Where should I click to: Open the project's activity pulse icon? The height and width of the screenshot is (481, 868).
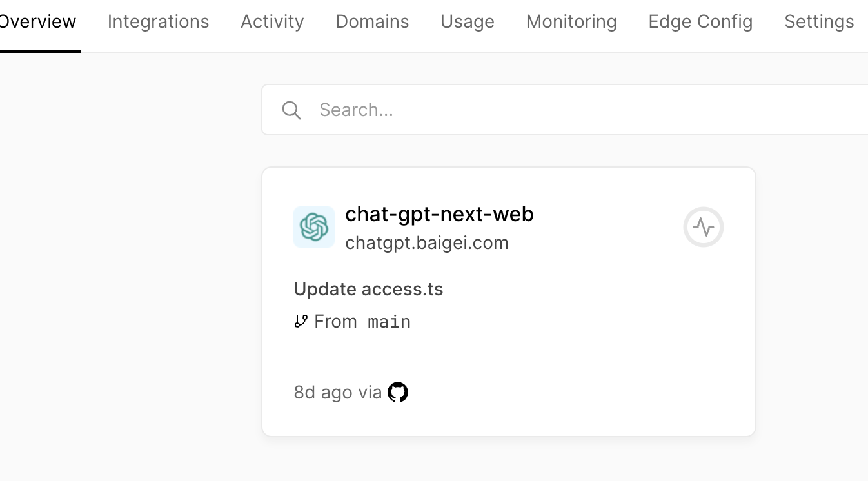(x=703, y=227)
